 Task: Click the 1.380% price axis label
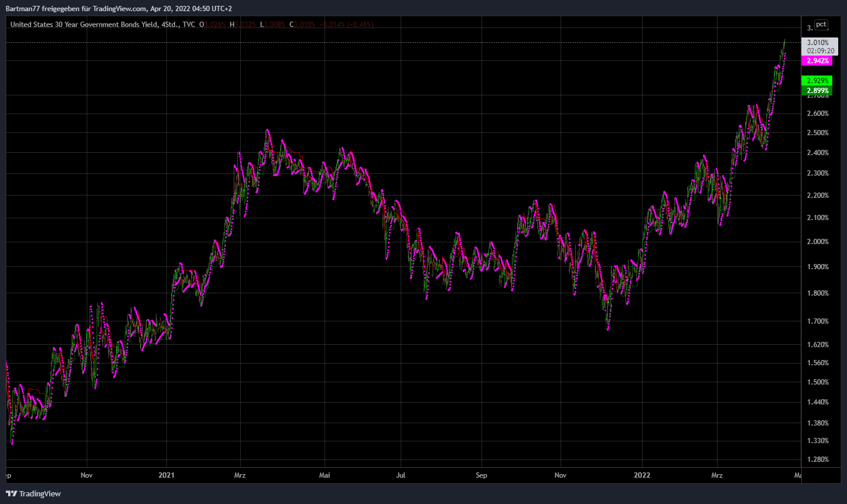tap(818, 423)
